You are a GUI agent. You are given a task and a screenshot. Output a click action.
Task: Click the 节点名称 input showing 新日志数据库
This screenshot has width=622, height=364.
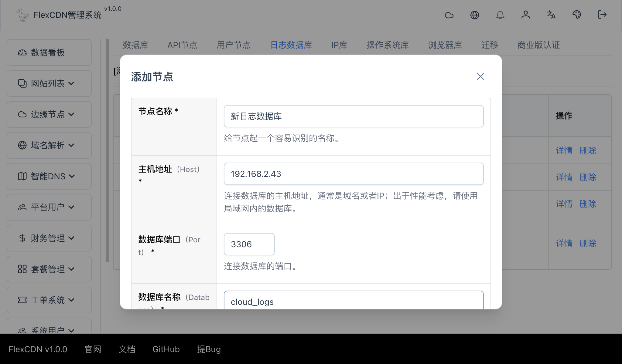353,116
